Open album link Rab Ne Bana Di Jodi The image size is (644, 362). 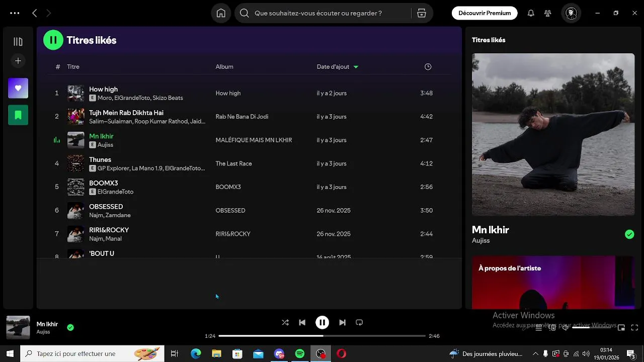(x=242, y=117)
